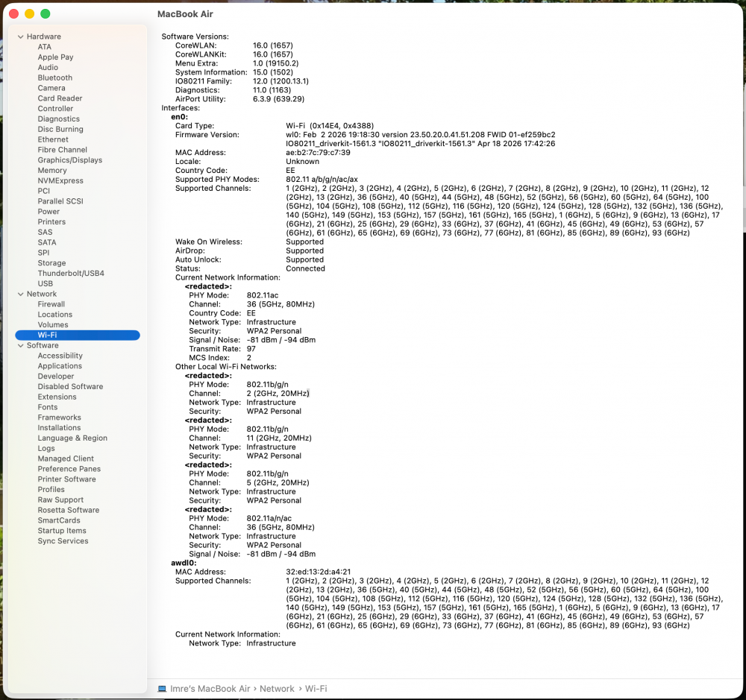Click the laptop icon in path bar
746x700 pixels.
point(162,689)
